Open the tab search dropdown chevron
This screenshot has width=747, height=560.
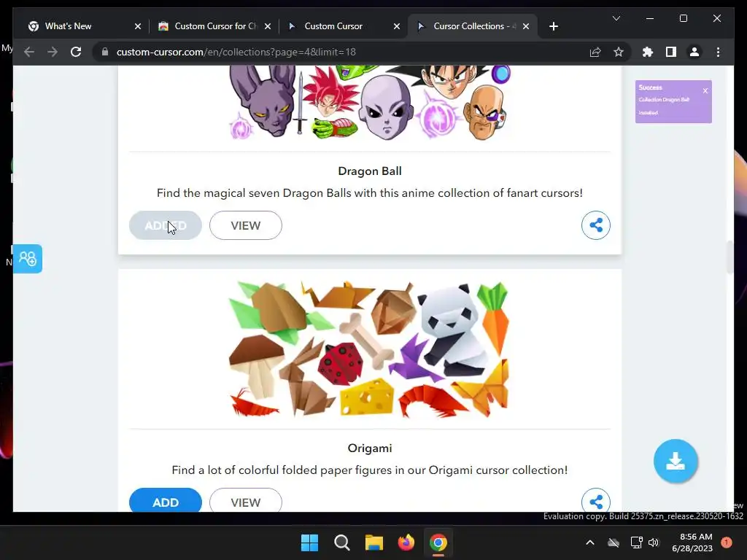pos(616,18)
